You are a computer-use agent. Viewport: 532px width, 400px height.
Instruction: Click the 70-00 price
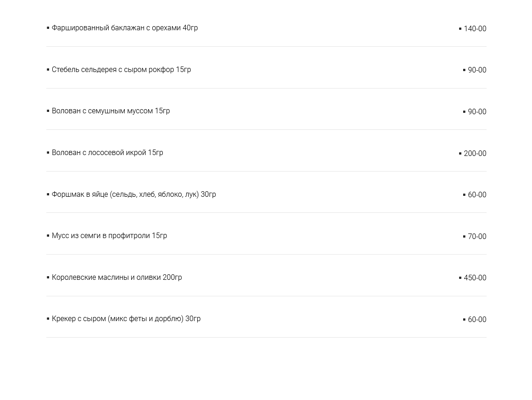(477, 237)
